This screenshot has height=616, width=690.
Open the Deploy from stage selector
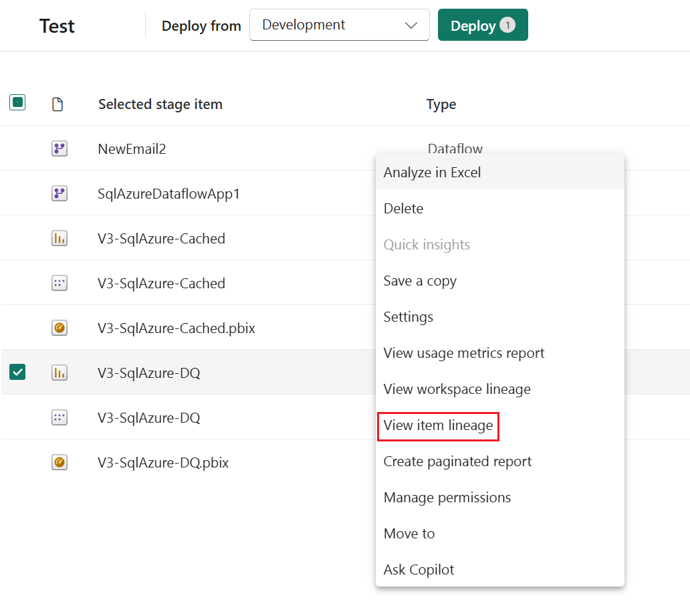point(339,25)
